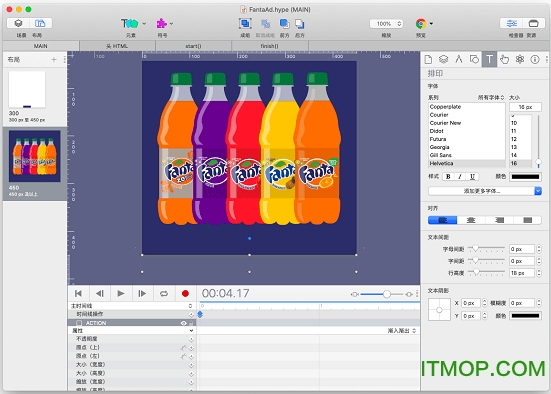Jump timeline to start
The width and height of the screenshot is (551, 394).
click(78, 293)
